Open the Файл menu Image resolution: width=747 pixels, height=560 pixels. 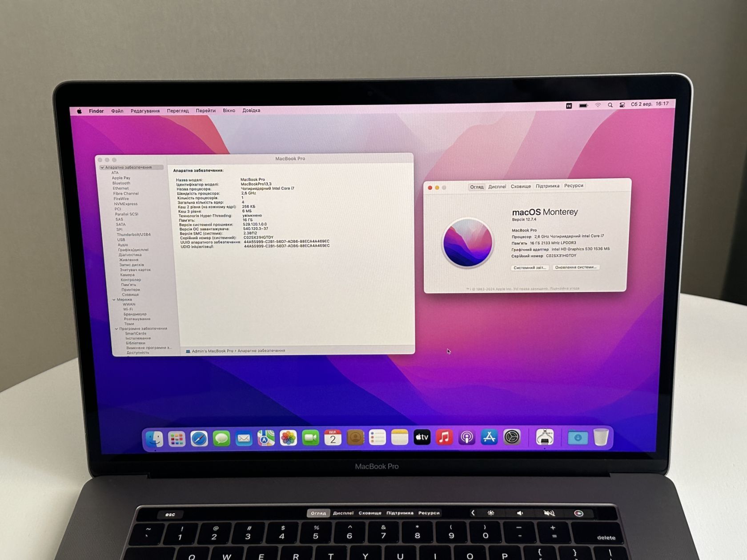[x=117, y=111]
